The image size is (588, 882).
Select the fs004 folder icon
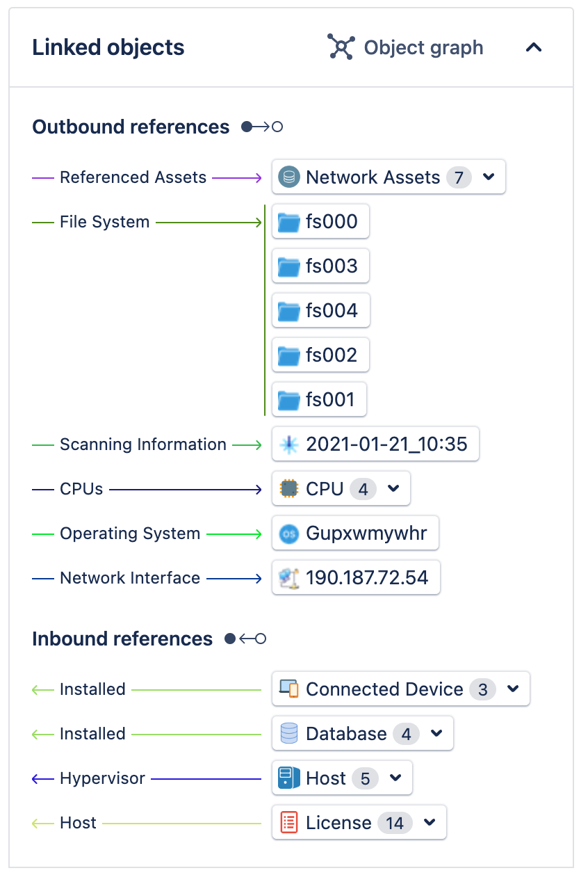click(288, 311)
